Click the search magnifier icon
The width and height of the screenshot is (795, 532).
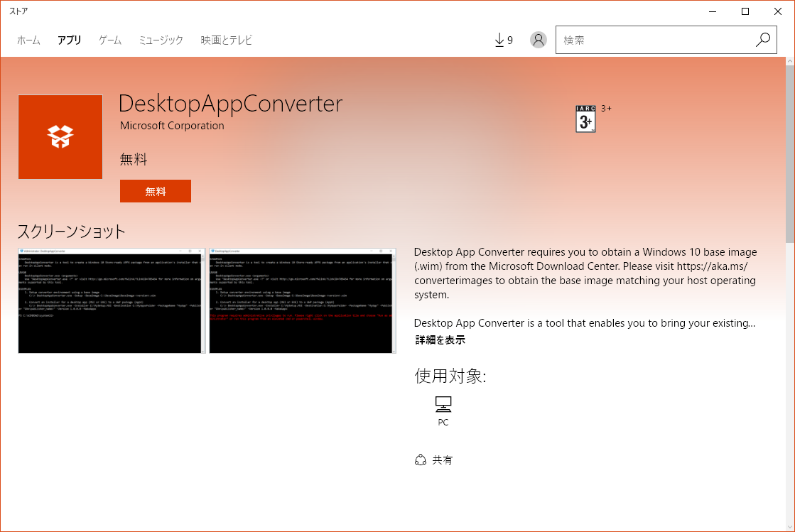tap(763, 40)
